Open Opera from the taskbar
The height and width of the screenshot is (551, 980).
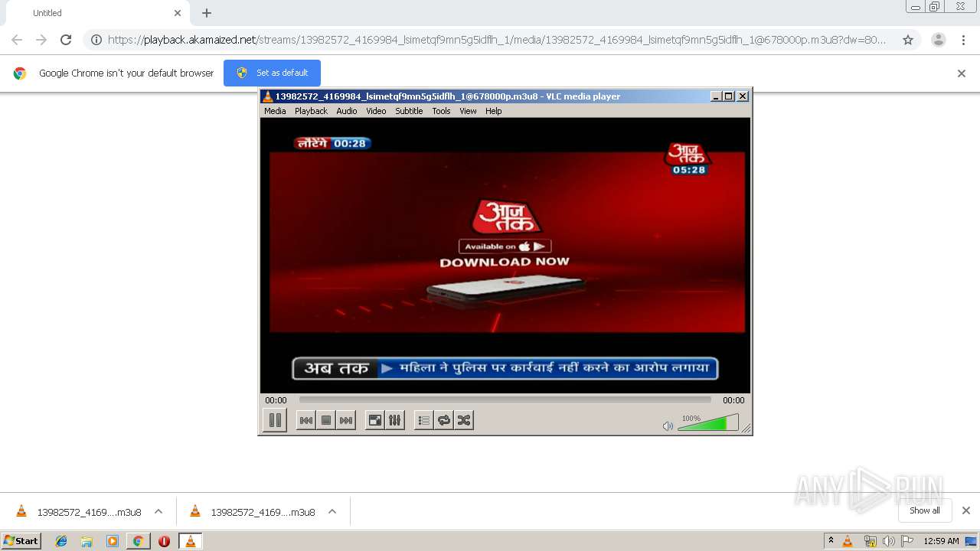pyautogui.click(x=164, y=541)
